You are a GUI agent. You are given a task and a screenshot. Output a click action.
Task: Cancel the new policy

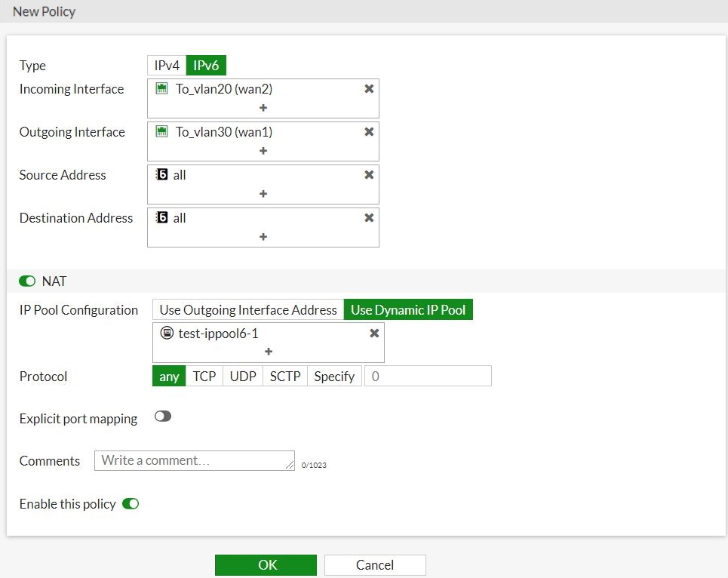[375, 565]
